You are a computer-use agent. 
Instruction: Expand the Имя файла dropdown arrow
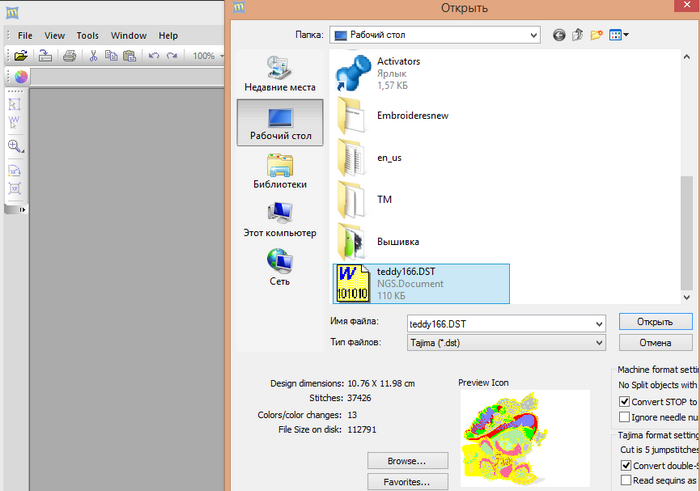(x=599, y=324)
